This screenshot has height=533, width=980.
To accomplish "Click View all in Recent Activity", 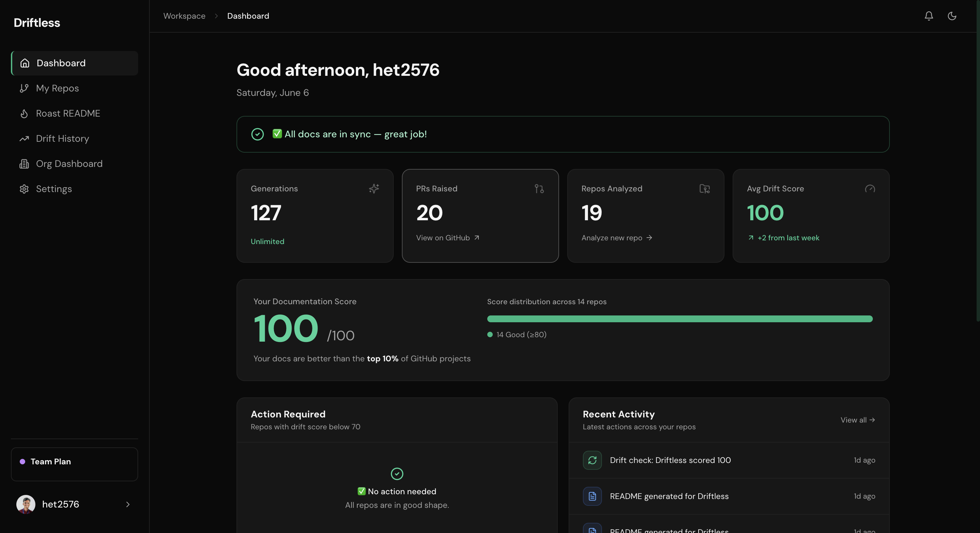I will click(x=858, y=420).
